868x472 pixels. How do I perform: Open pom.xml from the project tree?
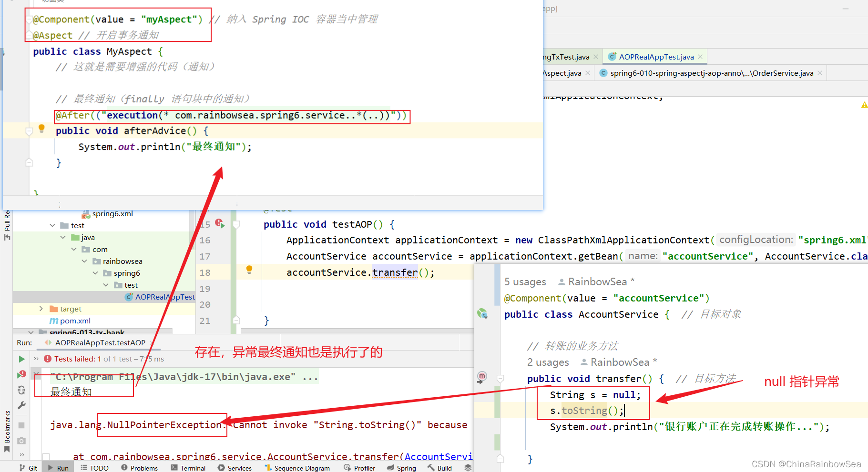coord(75,321)
